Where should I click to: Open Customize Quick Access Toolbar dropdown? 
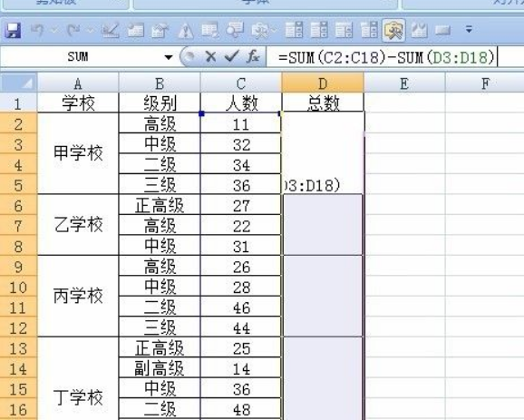tap(470, 29)
